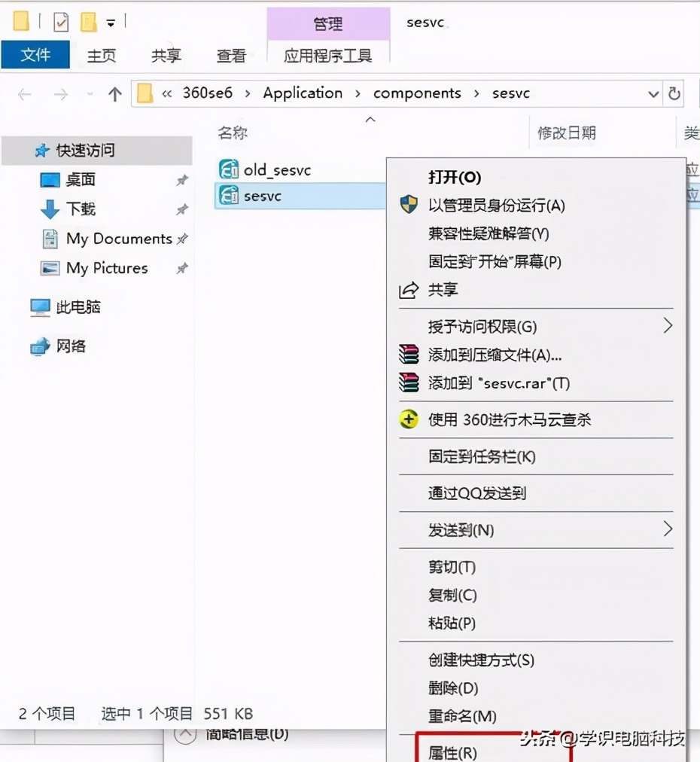This screenshot has height=762, width=700.
Task: Go up one folder level
Action: 114,94
